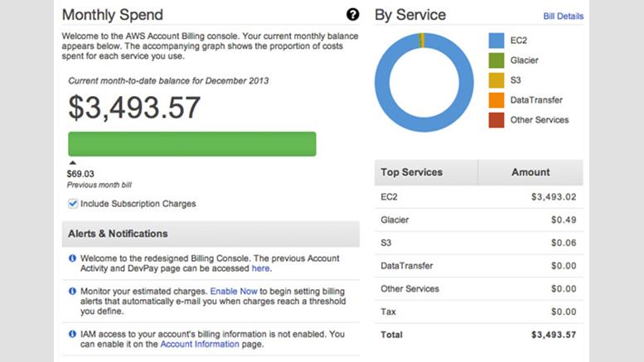Screen dimensions: 644x362
Task: Click the red Other Services legend swatch
Action: click(x=496, y=120)
